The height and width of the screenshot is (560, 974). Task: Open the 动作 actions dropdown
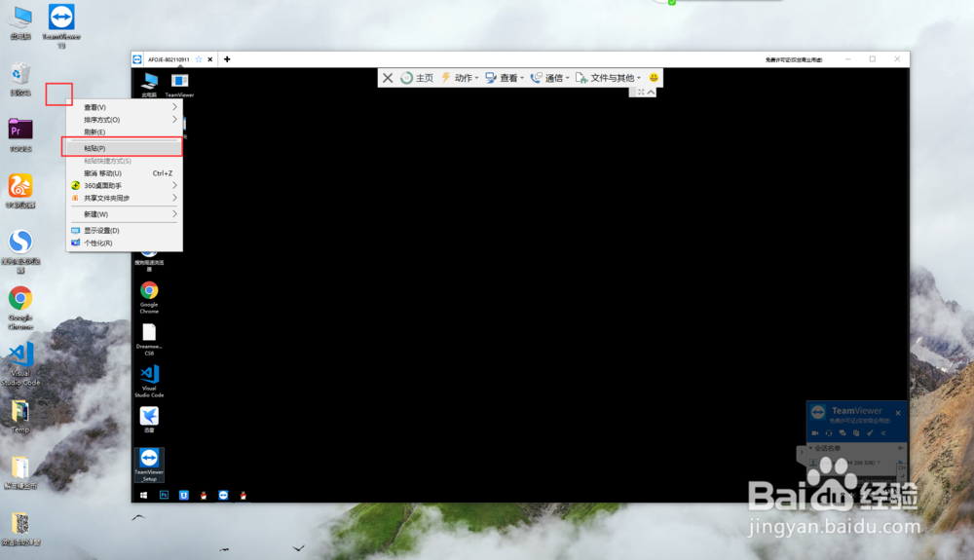point(460,78)
